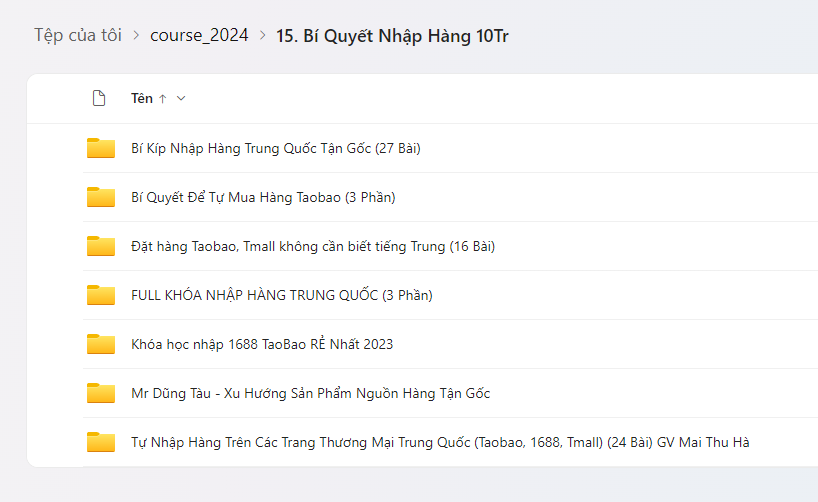Viewport: 818px width, 502px height.
Task: Expand the Tên column dropdown chevron
Action: [x=181, y=99]
